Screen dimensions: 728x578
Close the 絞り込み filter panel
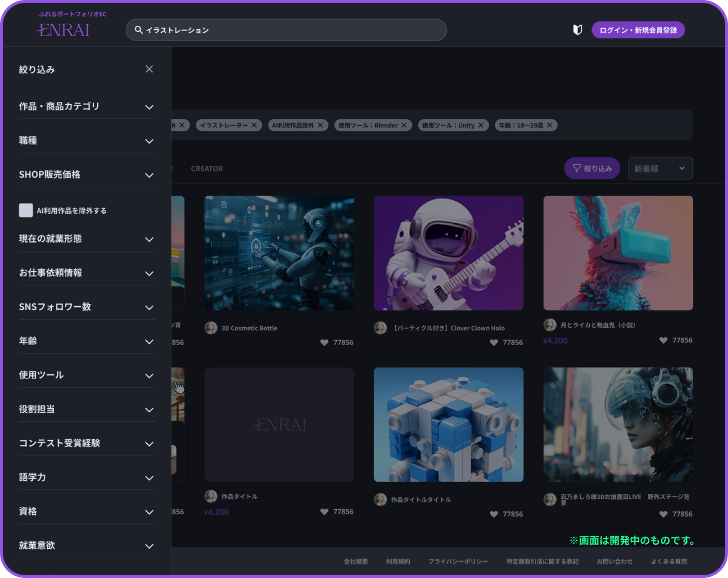click(149, 69)
